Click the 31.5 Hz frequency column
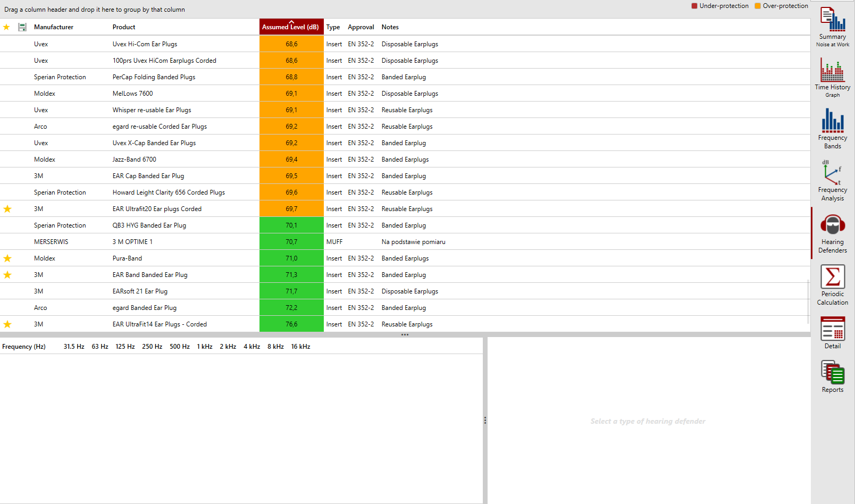This screenshot has height=504, width=855. pyautogui.click(x=74, y=347)
